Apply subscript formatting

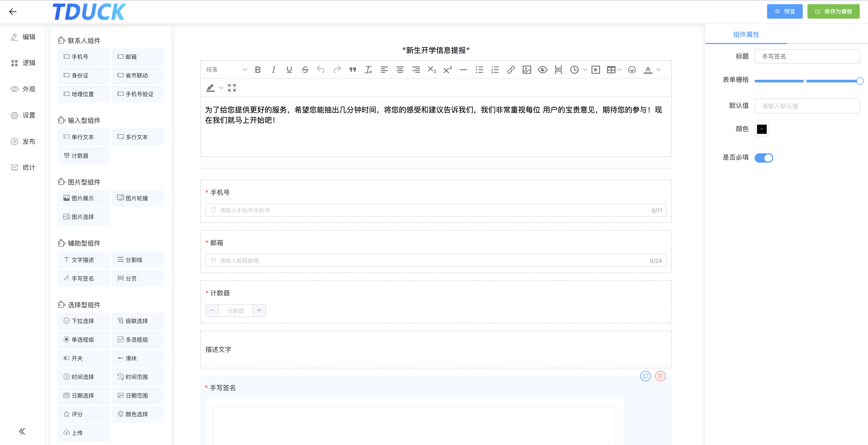coord(432,70)
